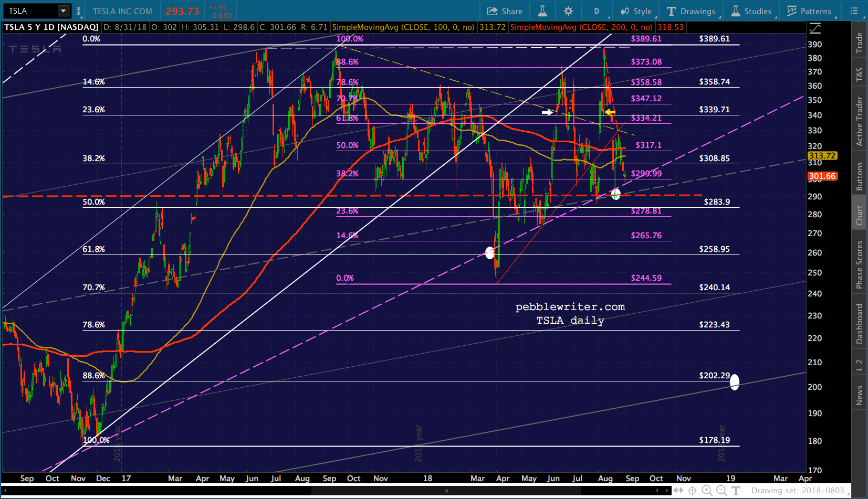
Task: Click the $178.19 Fibonacci price label
Action: tap(714, 440)
